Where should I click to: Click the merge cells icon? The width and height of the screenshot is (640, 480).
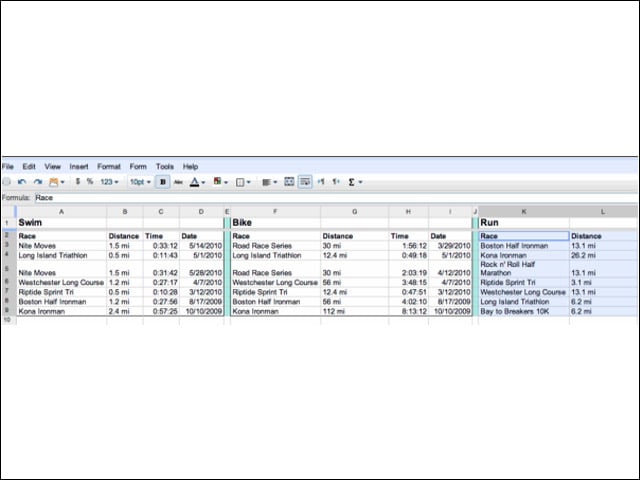[289, 182]
